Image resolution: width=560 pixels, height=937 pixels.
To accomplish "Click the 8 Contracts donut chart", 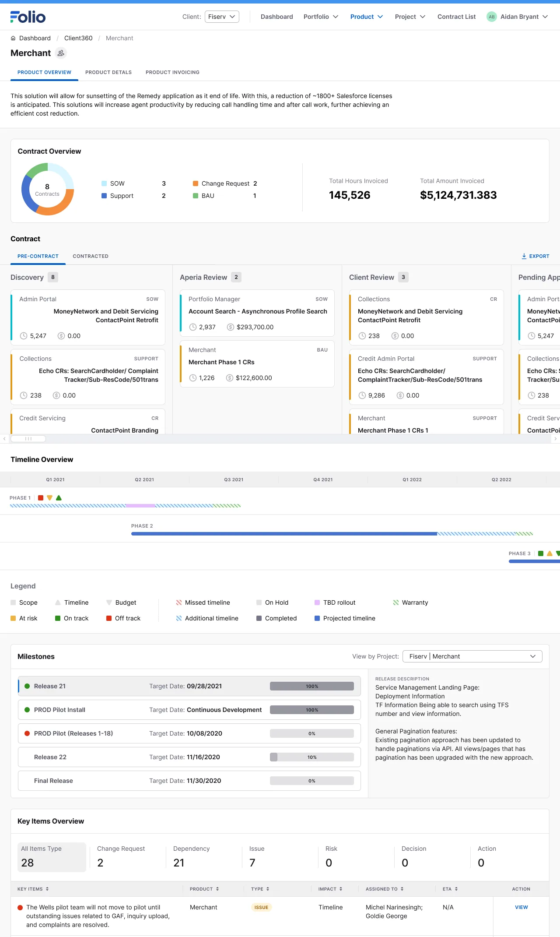I will tap(47, 189).
